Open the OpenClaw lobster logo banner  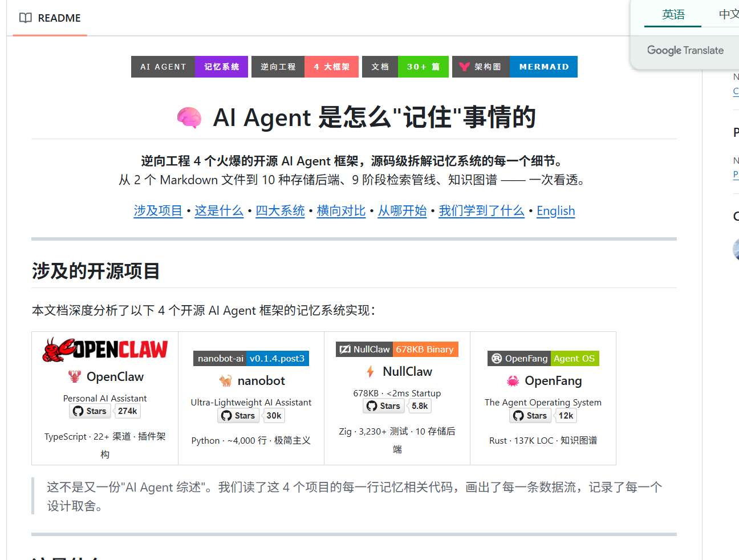[x=105, y=350]
